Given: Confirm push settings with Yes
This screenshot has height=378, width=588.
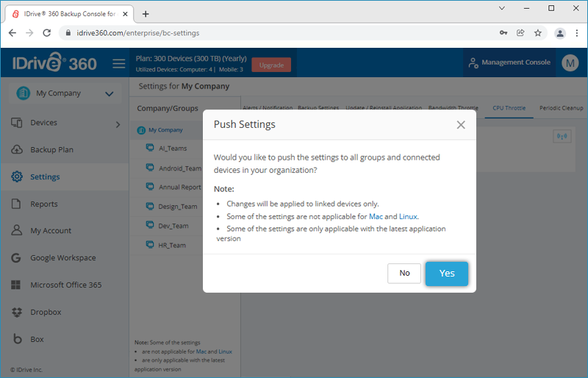Looking at the screenshot, I should (x=447, y=274).
